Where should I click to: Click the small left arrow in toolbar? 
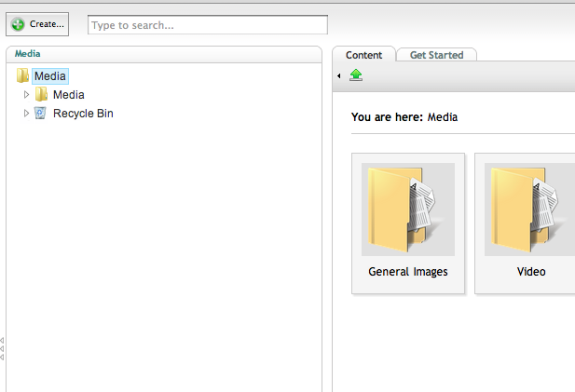coord(339,75)
